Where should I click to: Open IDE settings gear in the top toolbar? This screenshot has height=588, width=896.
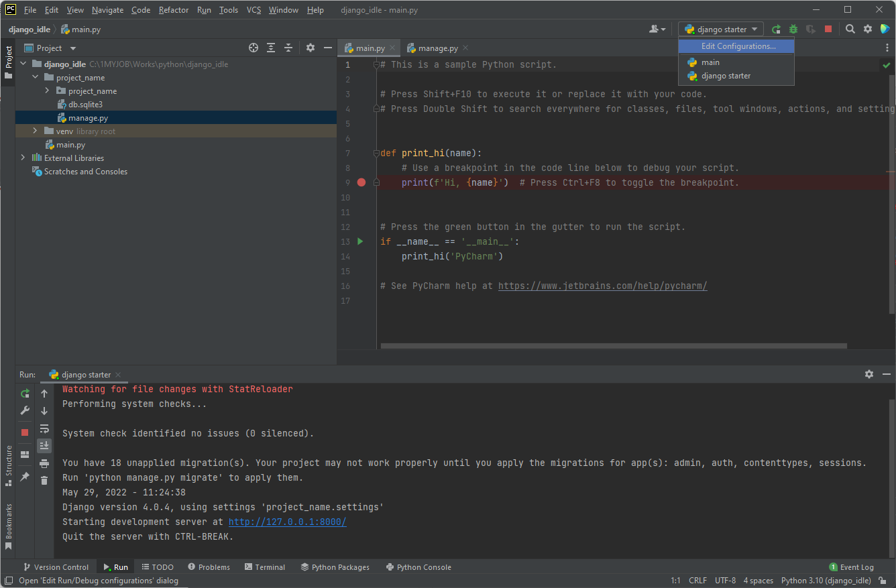(868, 30)
